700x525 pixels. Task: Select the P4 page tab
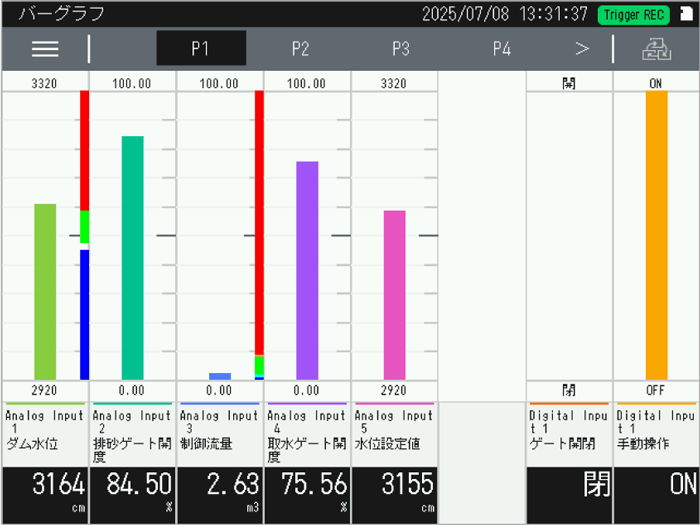pos(501,49)
